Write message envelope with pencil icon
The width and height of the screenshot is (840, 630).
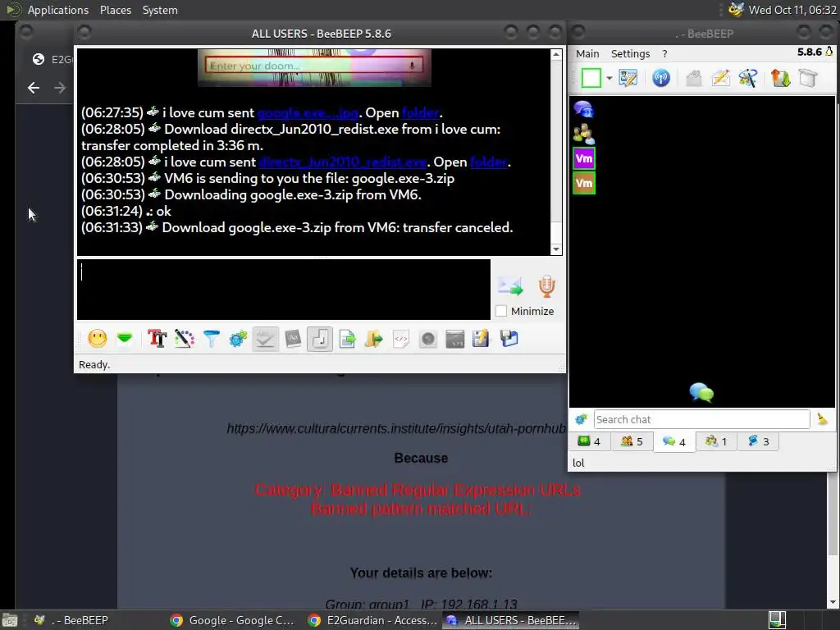(720, 78)
